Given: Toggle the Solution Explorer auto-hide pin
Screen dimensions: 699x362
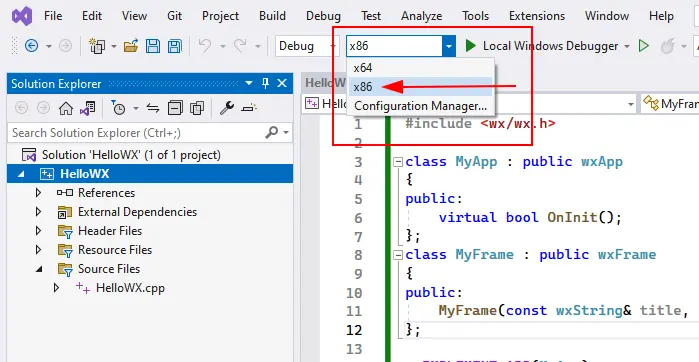Looking at the screenshot, I should pyautogui.click(x=265, y=83).
